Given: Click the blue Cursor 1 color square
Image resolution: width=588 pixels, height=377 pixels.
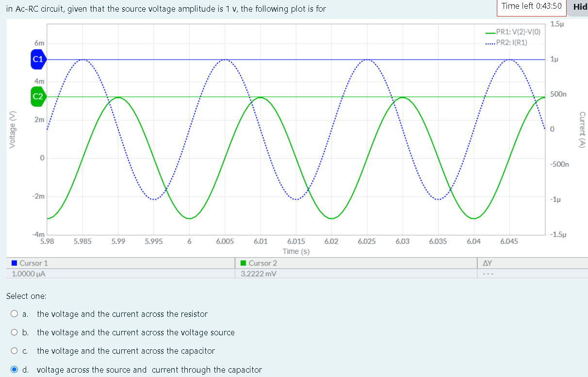Looking at the screenshot, I should click(14, 262).
